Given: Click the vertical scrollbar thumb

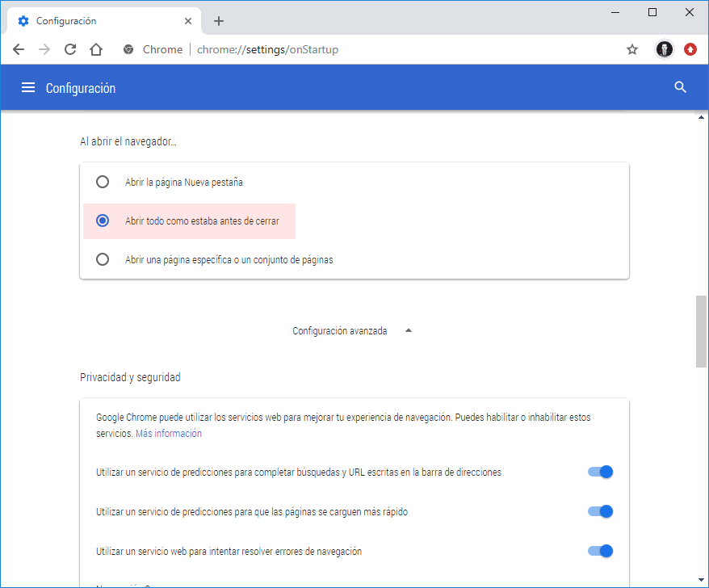Looking at the screenshot, I should click(x=701, y=331).
